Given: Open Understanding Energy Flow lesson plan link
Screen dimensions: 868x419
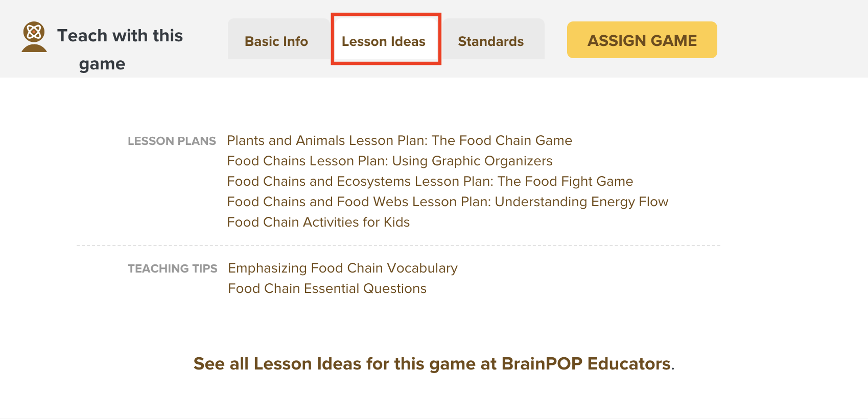Looking at the screenshot, I should [x=448, y=202].
